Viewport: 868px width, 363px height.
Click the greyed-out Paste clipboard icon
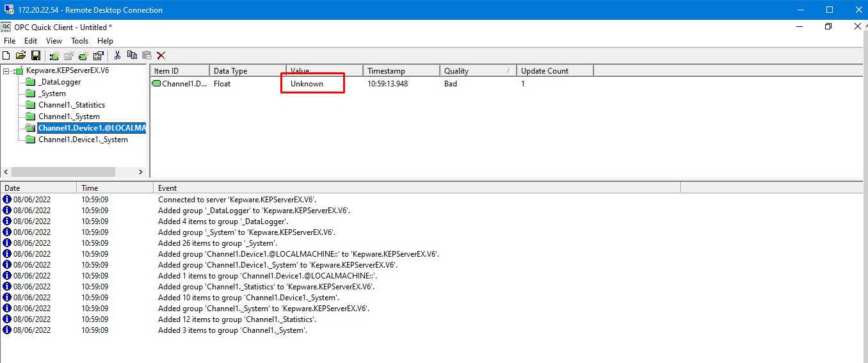pyautogui.click(x=147, y=56)
